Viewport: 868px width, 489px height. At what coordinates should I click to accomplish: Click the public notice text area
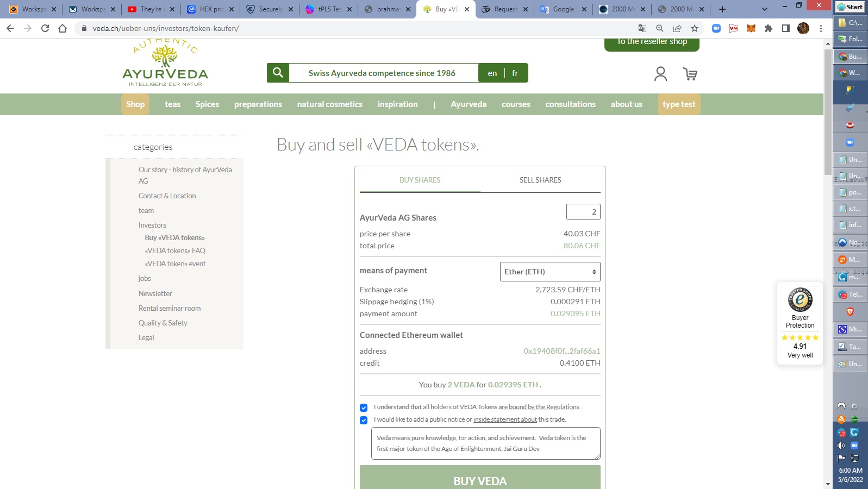[x=486, y=443]
